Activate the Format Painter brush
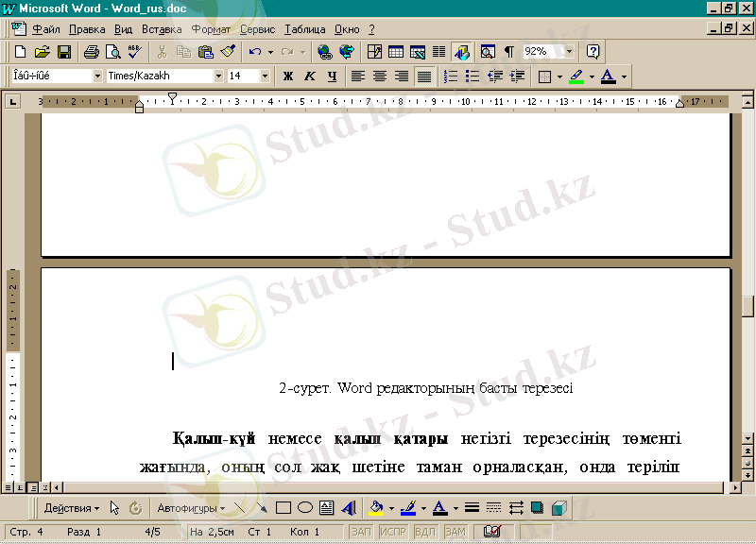756x544 pixels. (228, 52)
